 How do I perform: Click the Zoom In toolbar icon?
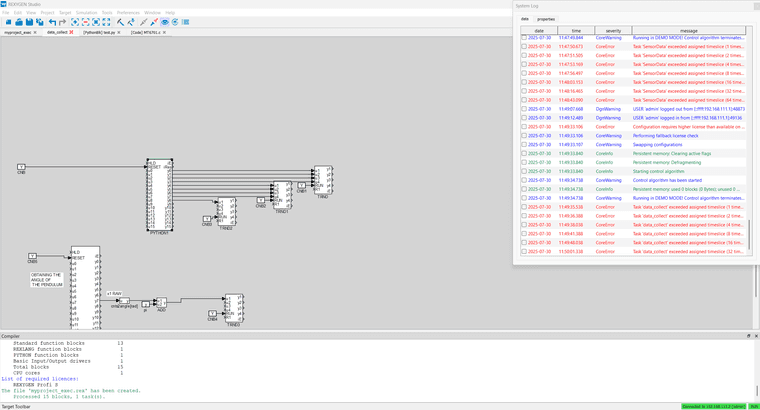click(75, 22)
